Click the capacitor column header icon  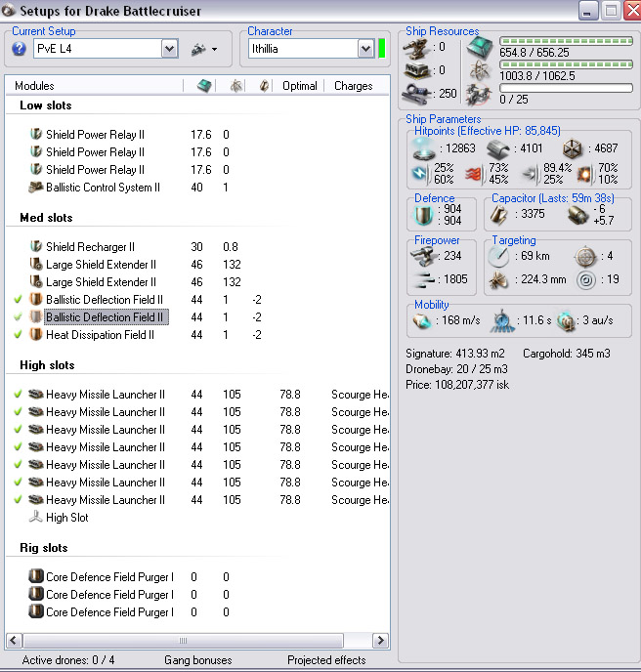[264, 86]
